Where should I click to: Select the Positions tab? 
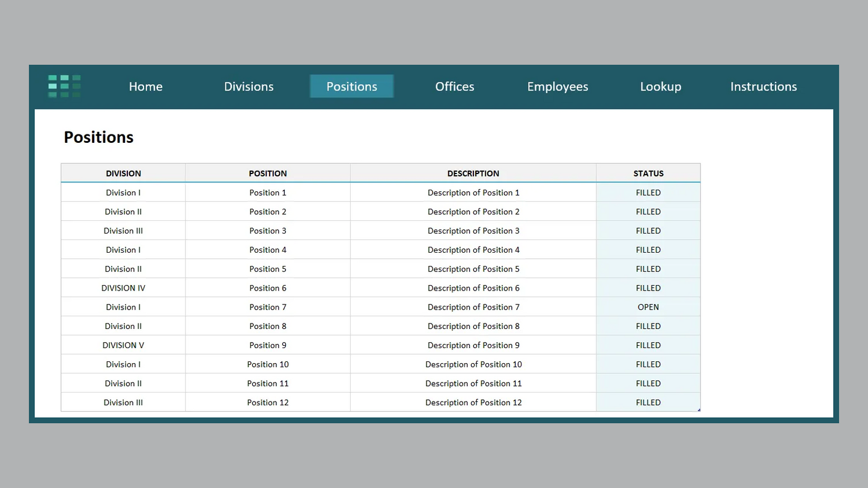pyautogui.click(x=351, y=86)
